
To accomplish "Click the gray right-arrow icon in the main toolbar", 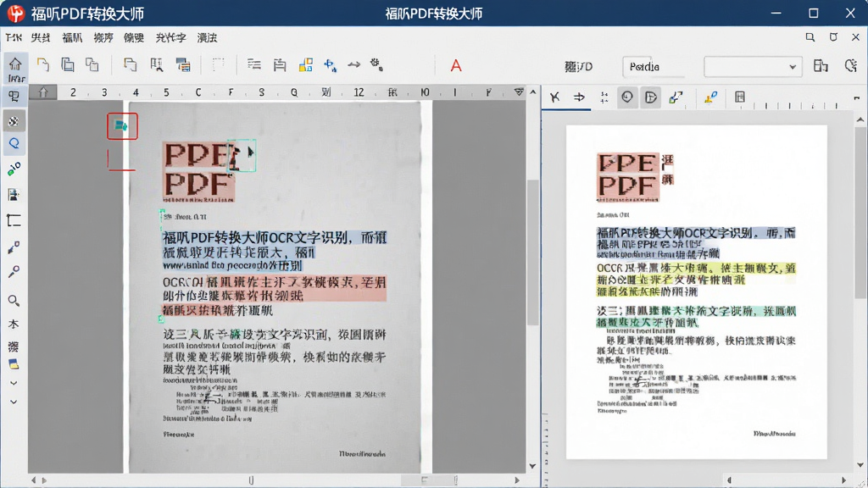I will (x=353, y=64).
